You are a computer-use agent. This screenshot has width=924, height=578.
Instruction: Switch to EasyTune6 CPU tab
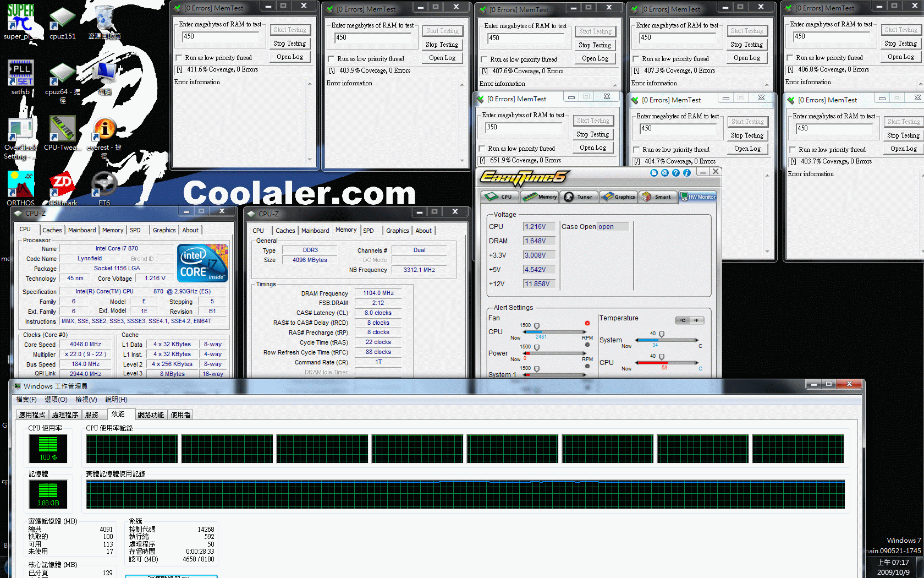(499, 197)
